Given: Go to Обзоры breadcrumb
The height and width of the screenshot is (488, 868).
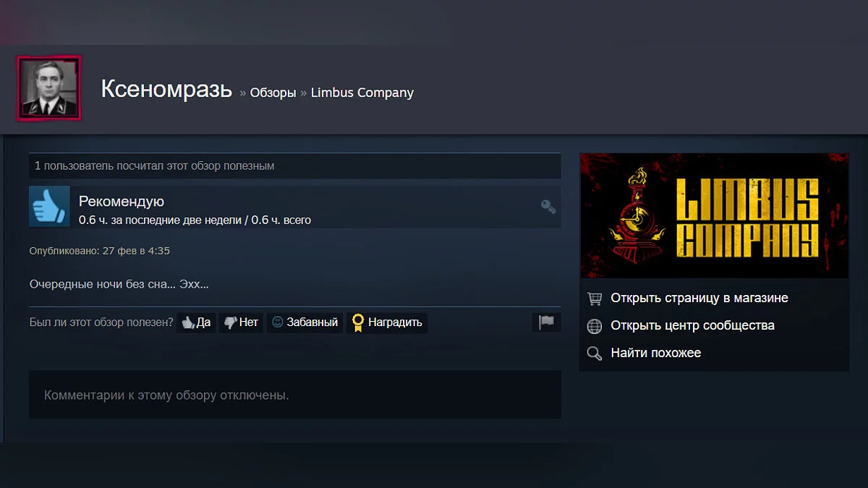Looking at the screenshot, I should (x=273, y=93).
